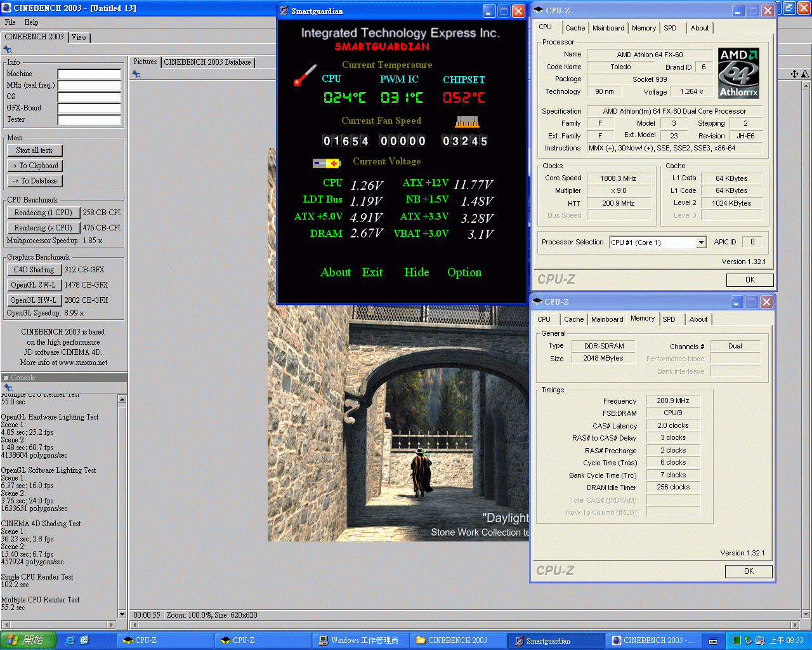Click the thermometer icon in Smartguardian
This screenshot has height=650, width=812.
pos(305,75)
